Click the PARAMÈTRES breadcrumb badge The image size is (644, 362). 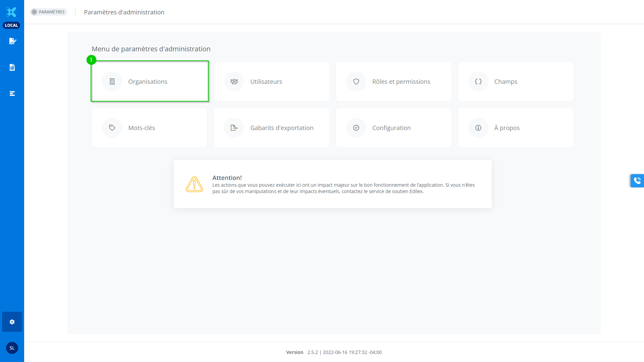coord(49,12)
